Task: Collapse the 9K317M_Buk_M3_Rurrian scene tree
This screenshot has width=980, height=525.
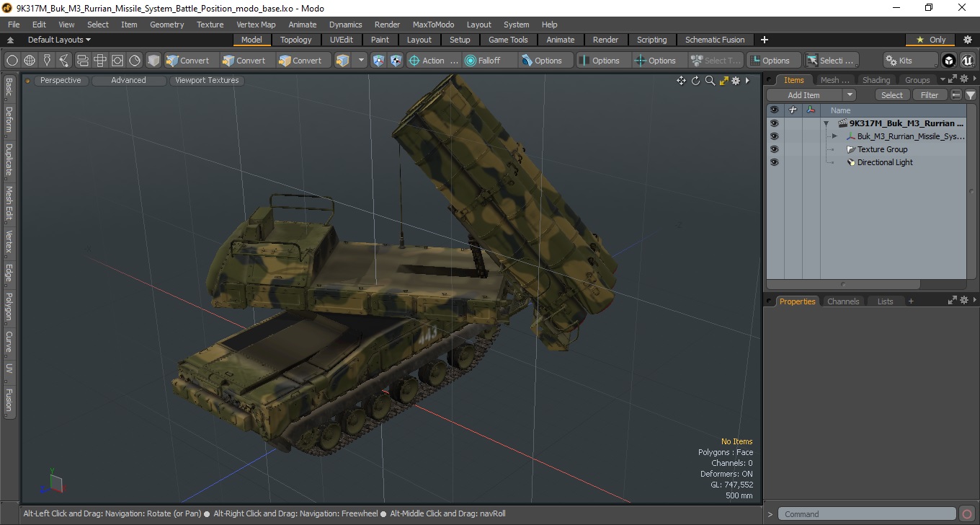Action: coord(826,123)
